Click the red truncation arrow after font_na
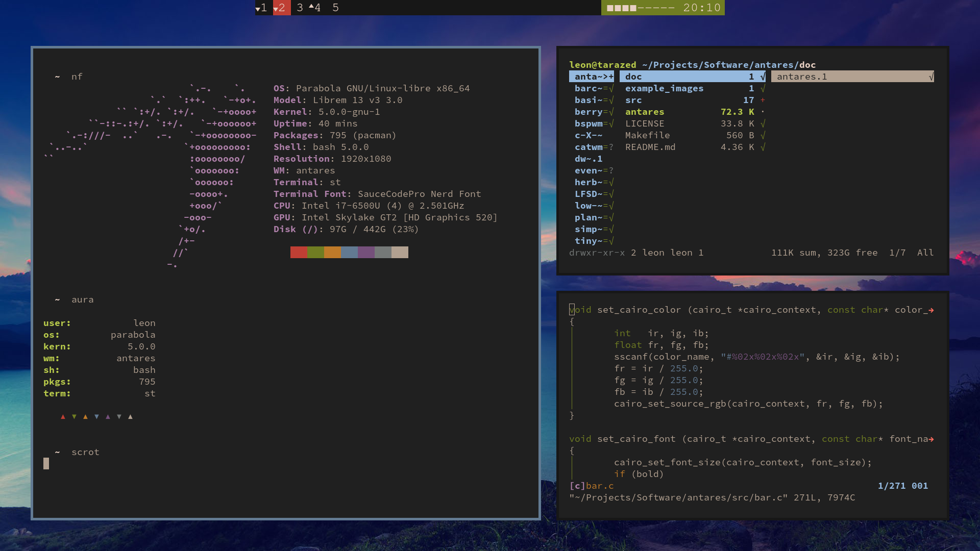 coord(931,439)
